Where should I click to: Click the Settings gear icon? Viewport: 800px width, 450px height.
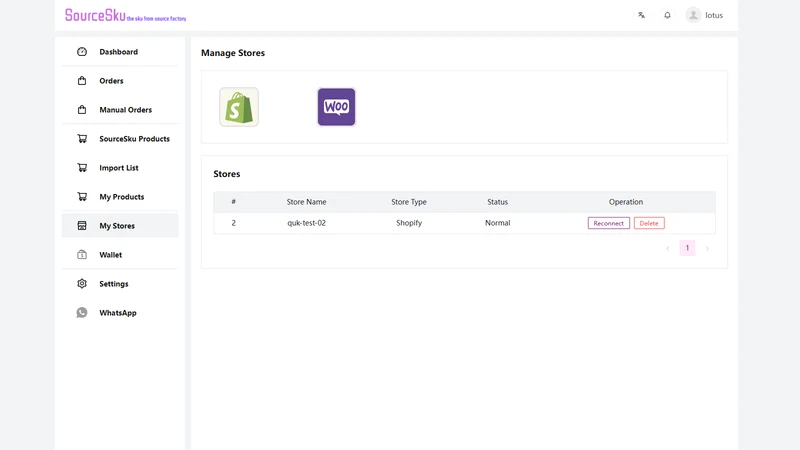pyautogui.click(x=82, y=284)
